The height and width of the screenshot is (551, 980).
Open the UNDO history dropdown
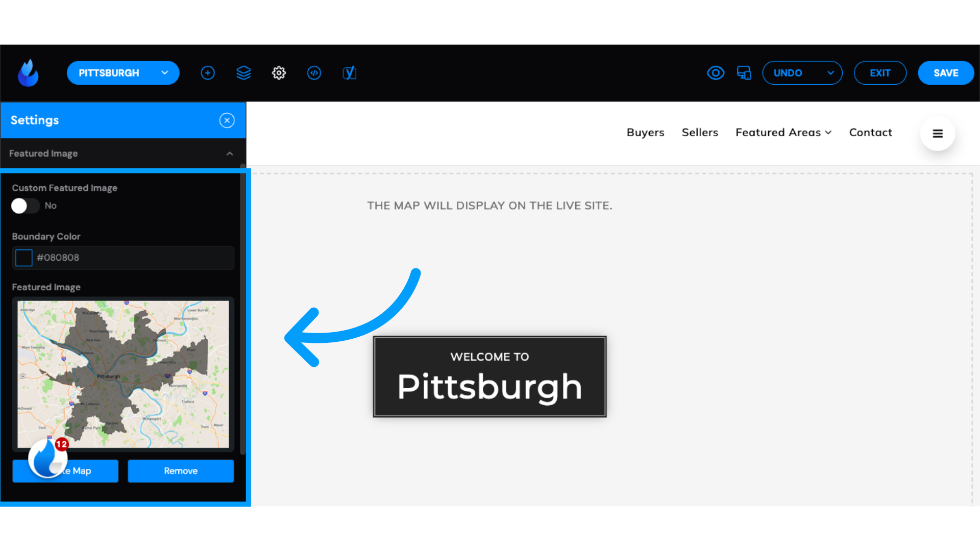829,72
